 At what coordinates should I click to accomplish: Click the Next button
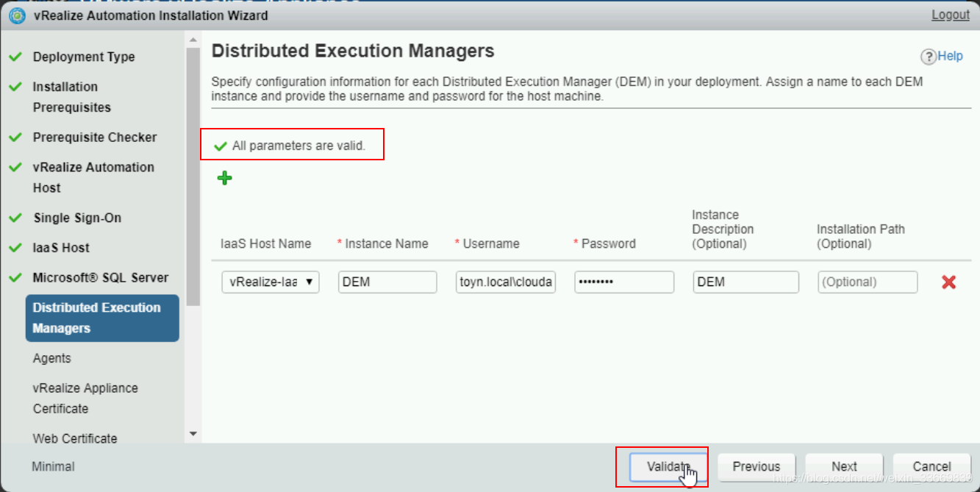844,466
